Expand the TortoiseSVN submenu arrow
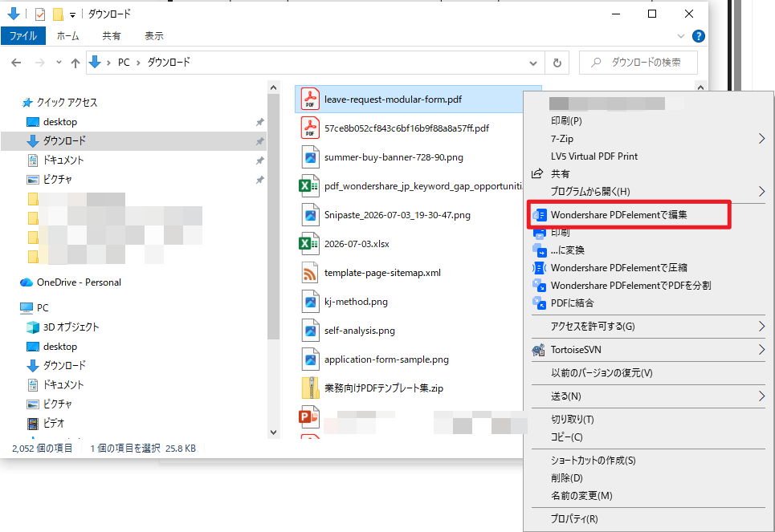 pyautogui.click(x=761, y=350)
